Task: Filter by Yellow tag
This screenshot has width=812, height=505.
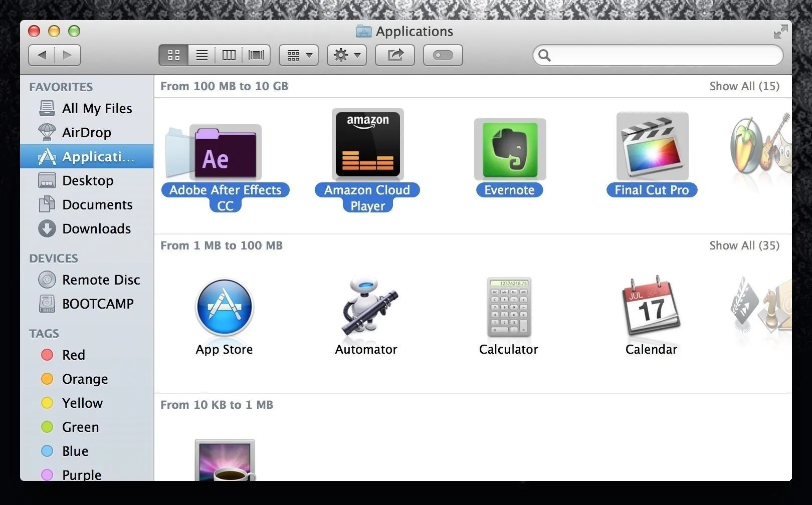Action: tap(87, 403)
